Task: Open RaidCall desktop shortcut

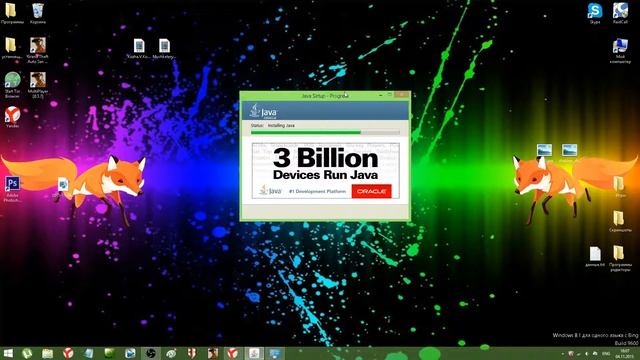Action: coord(620,12)
